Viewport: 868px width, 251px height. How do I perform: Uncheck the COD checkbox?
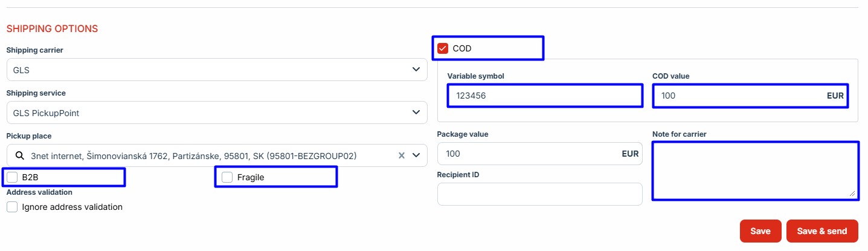tap(443, 48)
